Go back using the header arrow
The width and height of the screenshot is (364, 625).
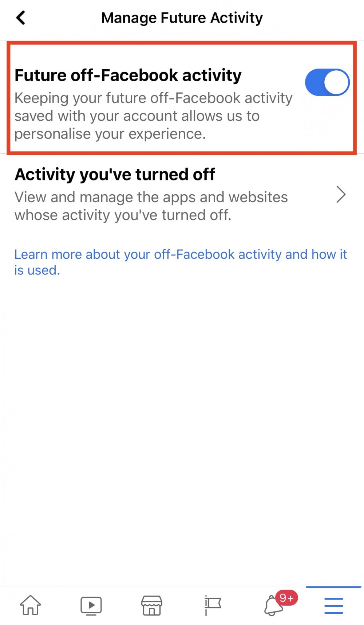tap(21, 17)
